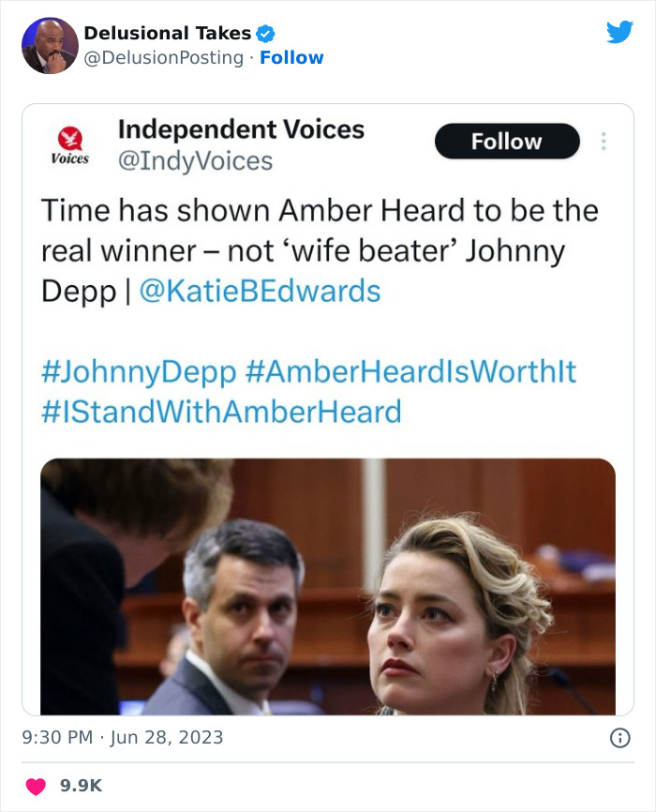Click the #AmberHeardIsWorthIt hashtag
Viewport: 656px width, 812px height.
coord(410,372)
